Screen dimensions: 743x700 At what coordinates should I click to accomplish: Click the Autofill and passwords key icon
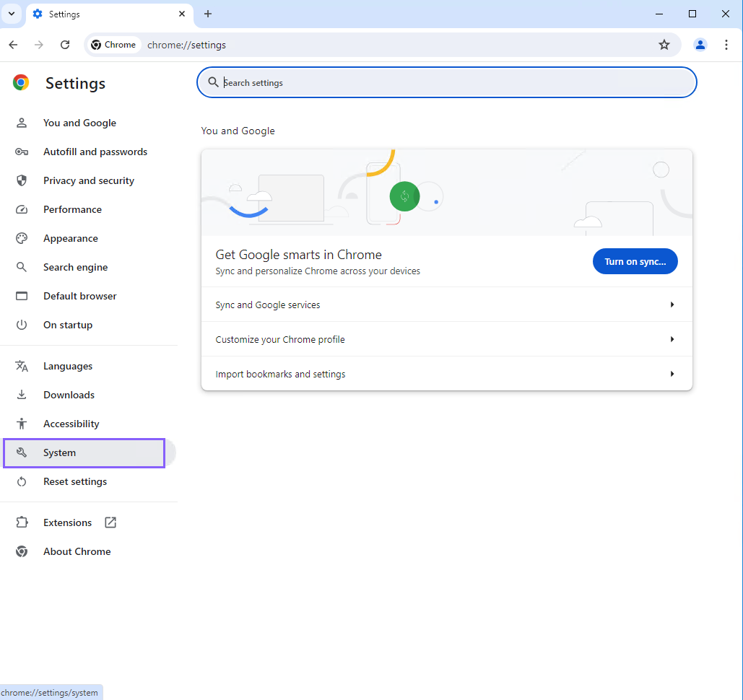coord(22,152)
